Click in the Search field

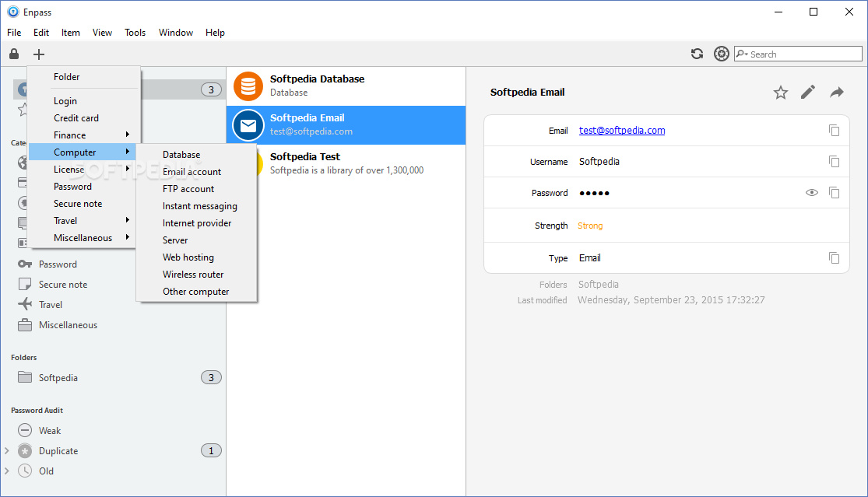(798, 54)
